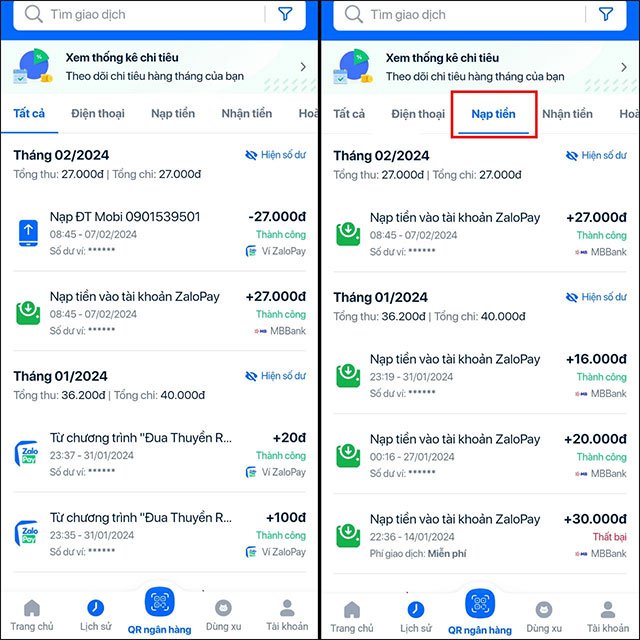
Task: Tap the filter icon in right search bar
Action: (x=605, y=14)
